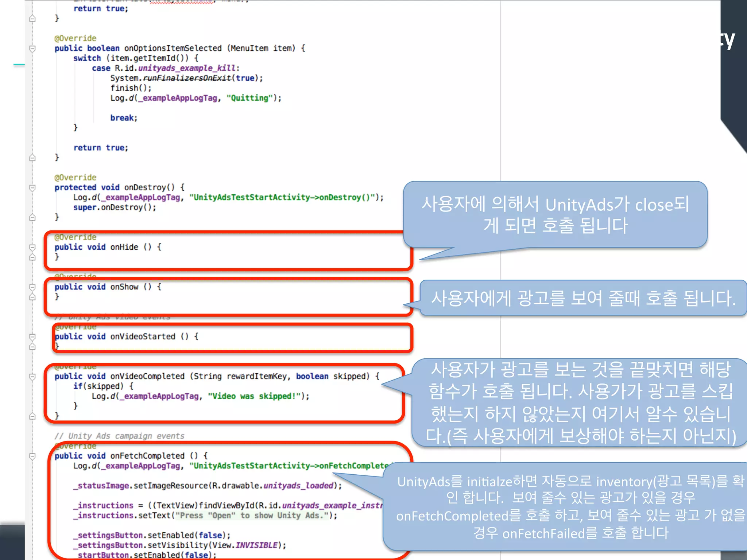The width and height of the screenshot is (747, 560).
Task: Collapse the onVideoCompleted method fold marker
Action: [32, 376]
